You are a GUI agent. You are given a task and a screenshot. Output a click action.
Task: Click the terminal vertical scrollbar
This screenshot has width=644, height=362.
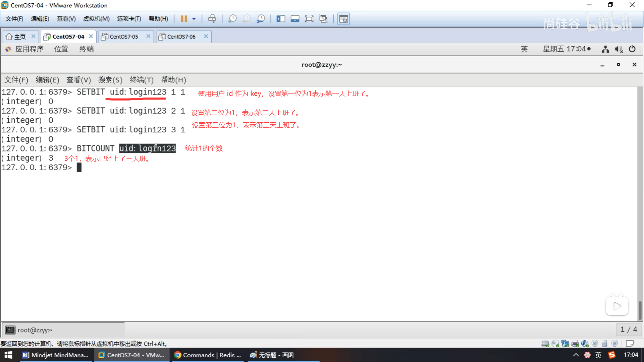[640, 310]
